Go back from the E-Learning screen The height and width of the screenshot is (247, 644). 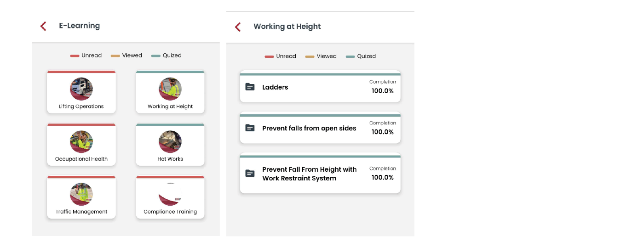pyautogui.click(x=43, y=26)
